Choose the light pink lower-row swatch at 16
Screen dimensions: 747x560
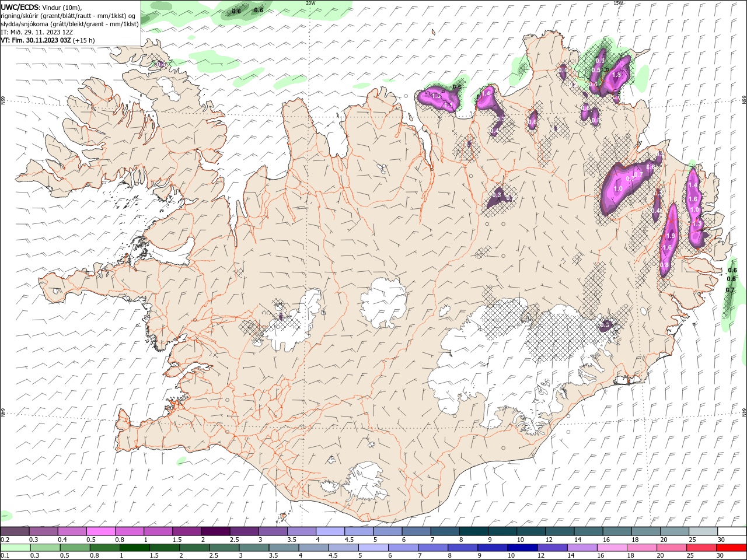tap(612, 548)
